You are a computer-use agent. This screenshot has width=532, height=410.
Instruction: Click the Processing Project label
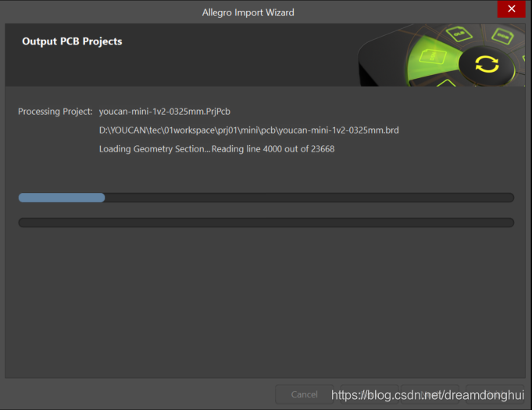55,112
